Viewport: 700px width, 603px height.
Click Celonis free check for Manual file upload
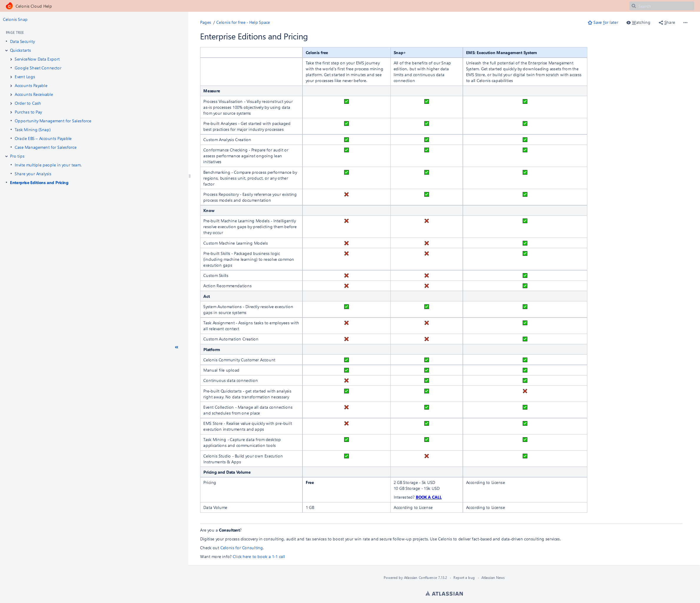(346, 370)
